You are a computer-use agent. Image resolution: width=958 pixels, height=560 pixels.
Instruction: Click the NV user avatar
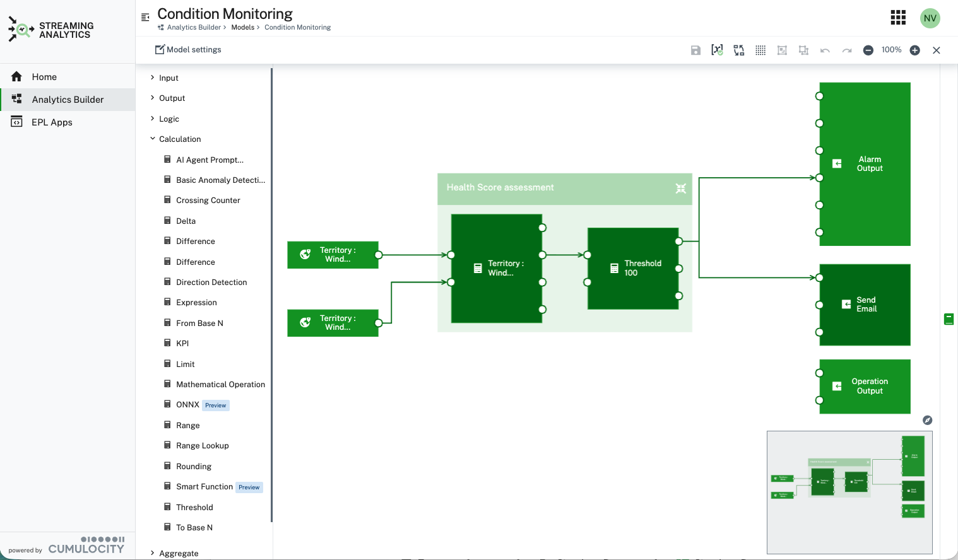930,18
